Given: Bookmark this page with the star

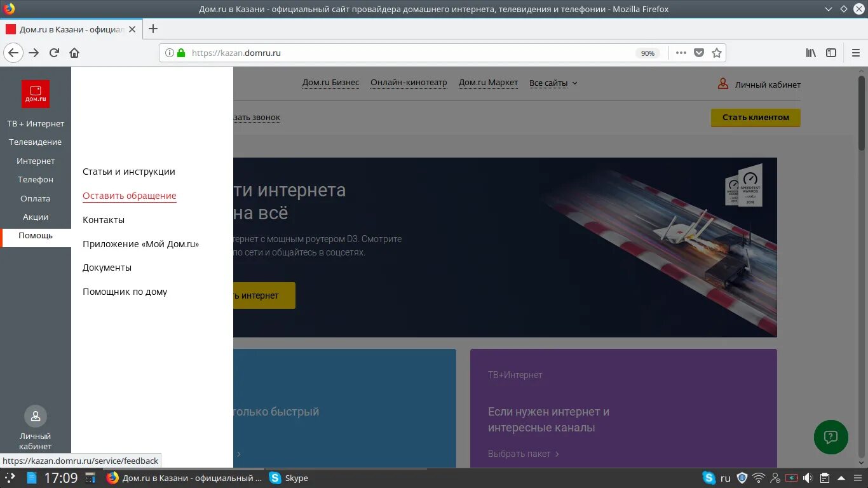Looking at the screenshot, I should pyautogui.click(x=717, y=53).
